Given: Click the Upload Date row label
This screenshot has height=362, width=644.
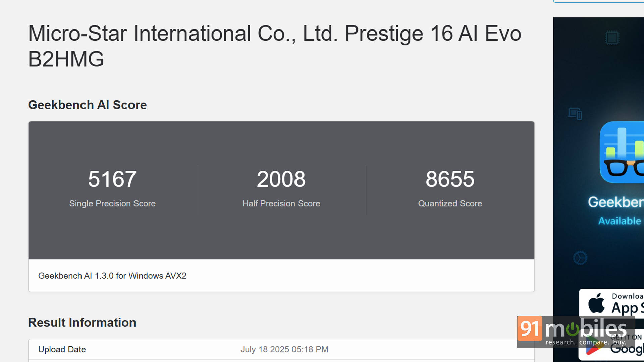Looking at the screenshot, I should (x=62, y=349).
